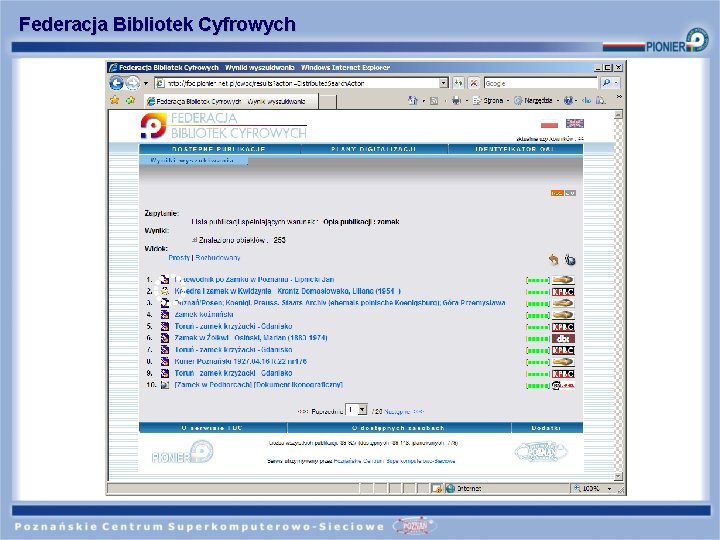Click the red Stop loading icon
Viewport: 720px width, 540px height.
coord(474,83)
